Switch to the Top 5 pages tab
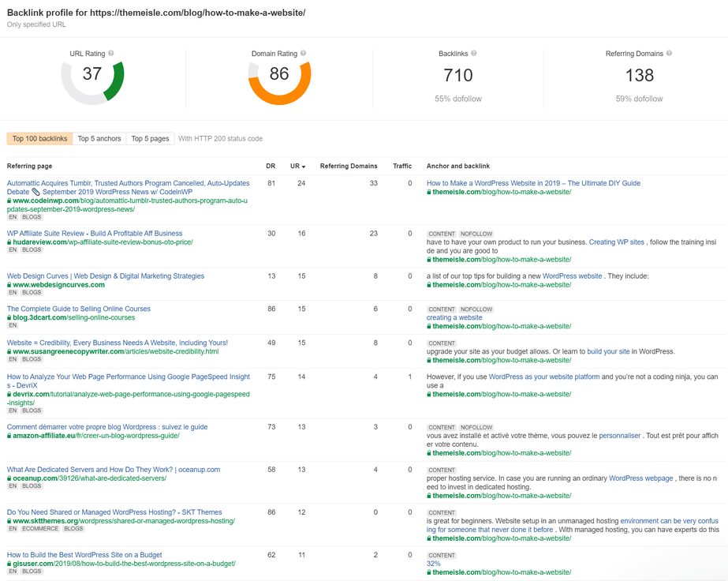728x581 pixels. coord(150,138)
